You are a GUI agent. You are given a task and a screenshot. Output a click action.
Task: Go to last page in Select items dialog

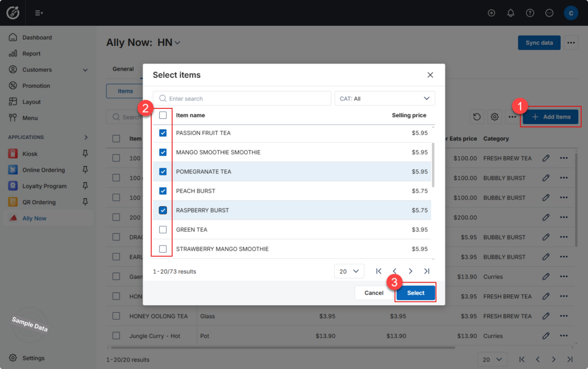(427, 271)
